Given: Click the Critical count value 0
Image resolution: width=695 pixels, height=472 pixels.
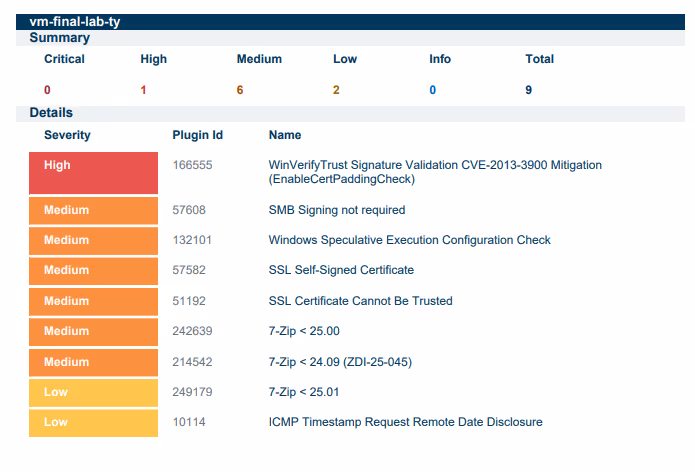Looking at the screenshot, I should pyautogui.click(x=47, y=90).
